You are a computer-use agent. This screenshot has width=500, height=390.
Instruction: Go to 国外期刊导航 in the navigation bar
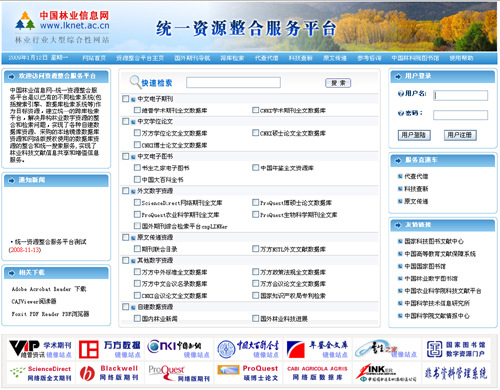(192, 58)
